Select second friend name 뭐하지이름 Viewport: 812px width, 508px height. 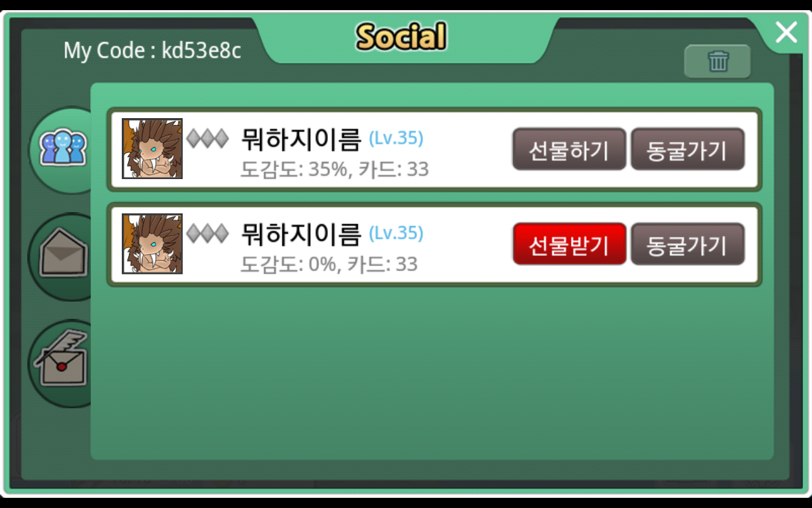pyautogui.click(x=301, y=234)
